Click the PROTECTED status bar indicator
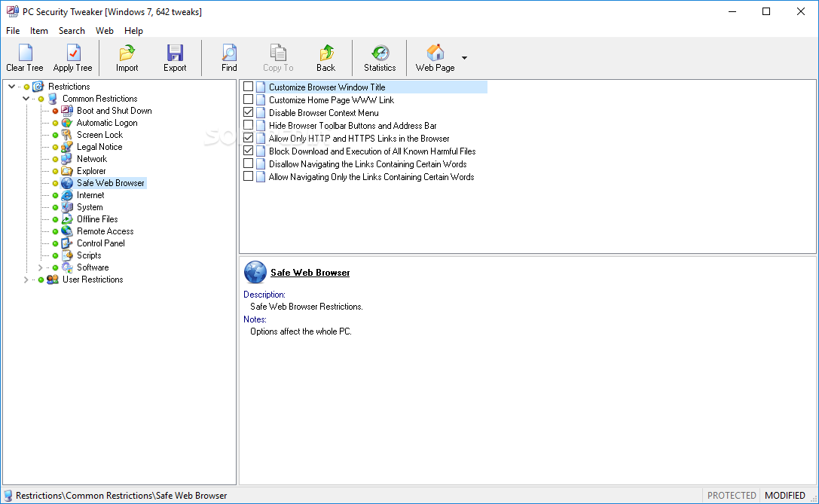Viewport: 819px width, 504px height. [x=732, y=496]
